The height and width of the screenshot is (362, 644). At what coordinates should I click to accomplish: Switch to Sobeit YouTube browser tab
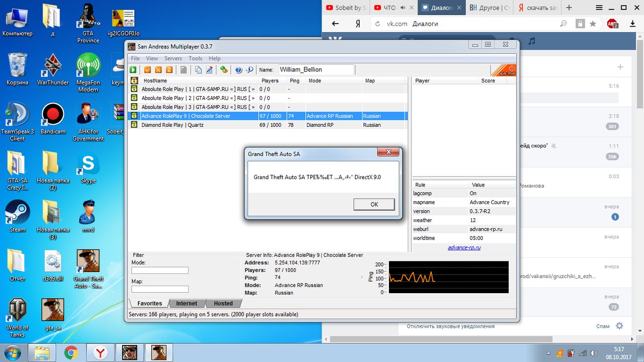pyautogui.click(x=346, y=8)
